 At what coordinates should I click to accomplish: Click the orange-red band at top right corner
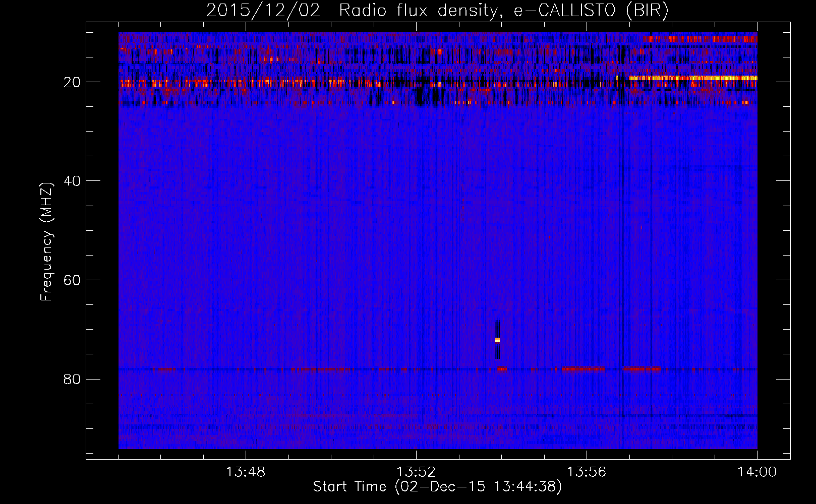tap(700, 39)
